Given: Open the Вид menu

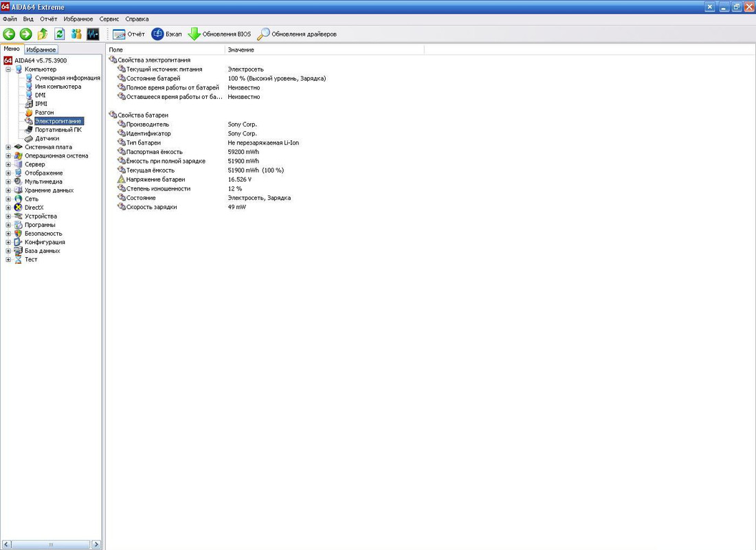Looking at the screenshot, I should tap(28, 19).
